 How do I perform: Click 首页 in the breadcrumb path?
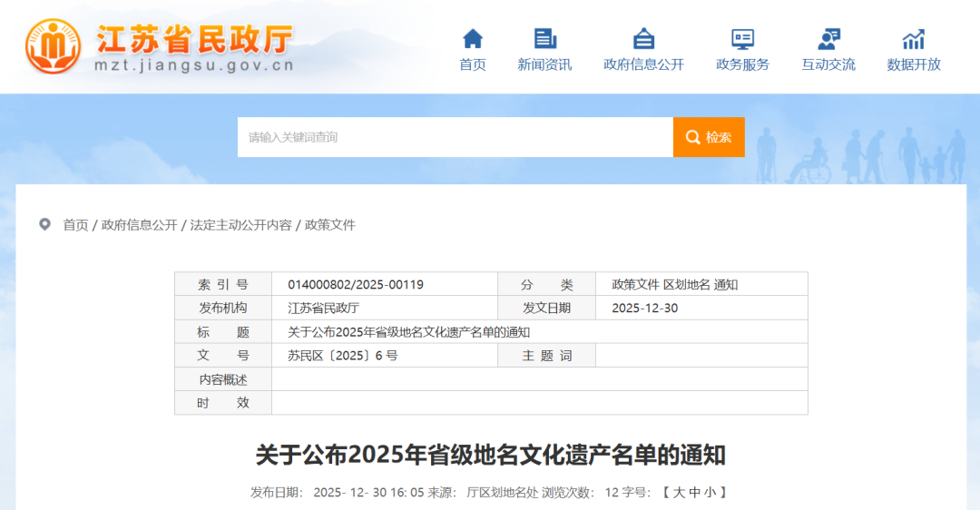click(x=75, y=225)
